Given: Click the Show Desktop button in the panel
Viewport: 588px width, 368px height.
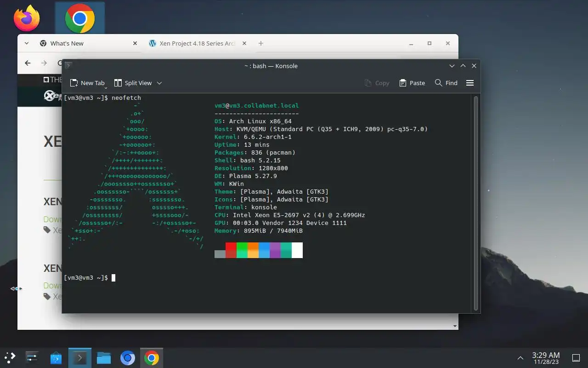Looking at the screenshot, I should pyautogui.click(x=576, y=358).
